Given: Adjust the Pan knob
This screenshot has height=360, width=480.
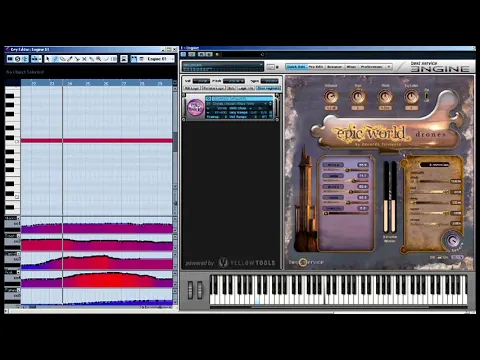Looking at the screenshot, I should tap(358, 97).
